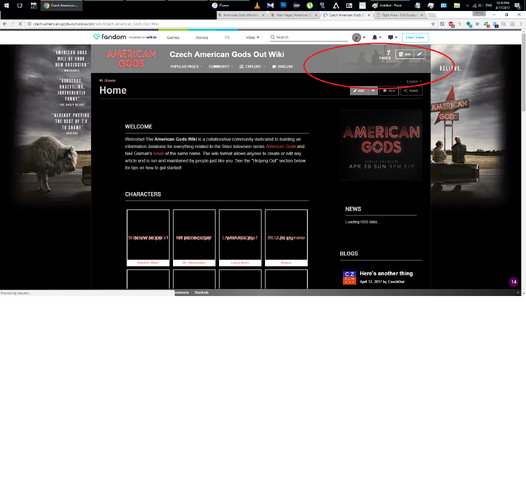
Task: Open the Action Center notification icon
Action: tap(518, 5)
